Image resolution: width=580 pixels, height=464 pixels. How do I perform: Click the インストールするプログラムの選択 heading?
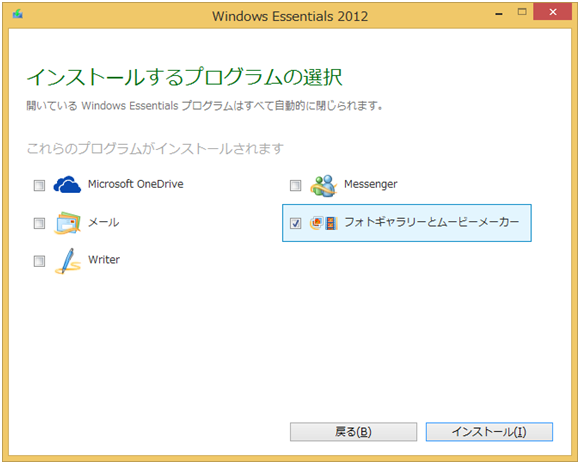(184, 77)
